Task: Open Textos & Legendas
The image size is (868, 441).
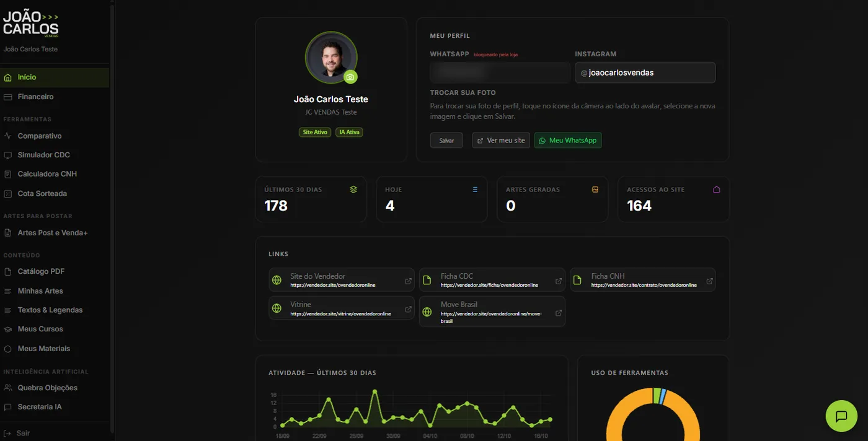Action: click(55, 310)
